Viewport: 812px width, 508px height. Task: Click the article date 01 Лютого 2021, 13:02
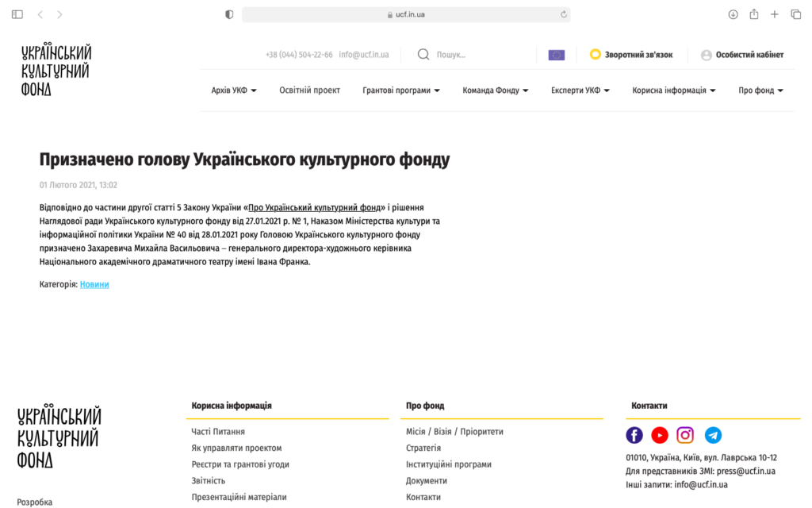coord(79,185)
